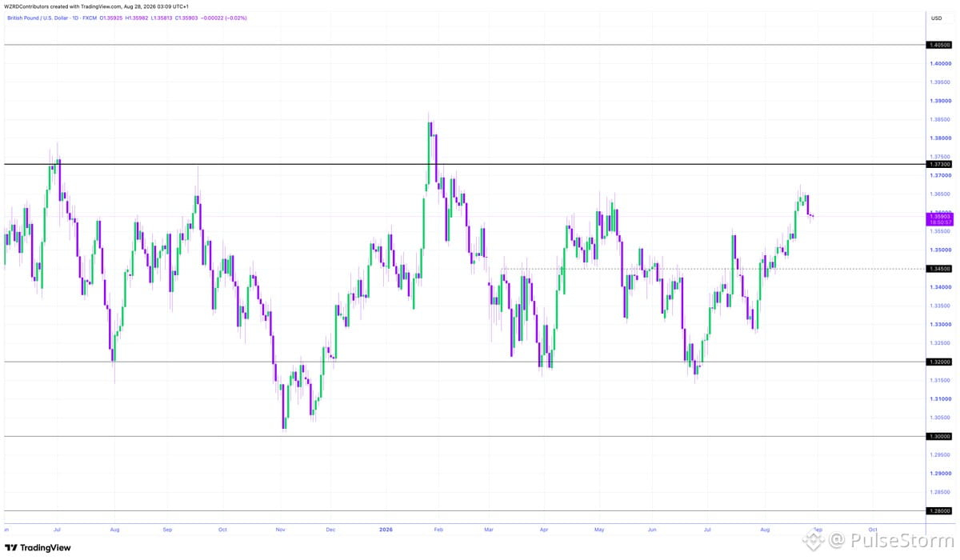The width and height of the screenshot is (960, 560).
Task: Select the 1.30000 horizontal line price label
Action: click(939, 436)
